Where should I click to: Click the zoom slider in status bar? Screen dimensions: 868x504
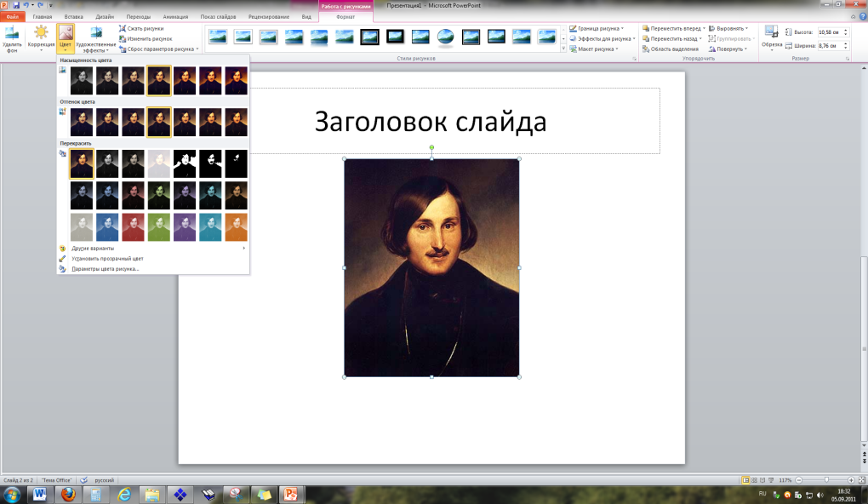click(826, 480)
